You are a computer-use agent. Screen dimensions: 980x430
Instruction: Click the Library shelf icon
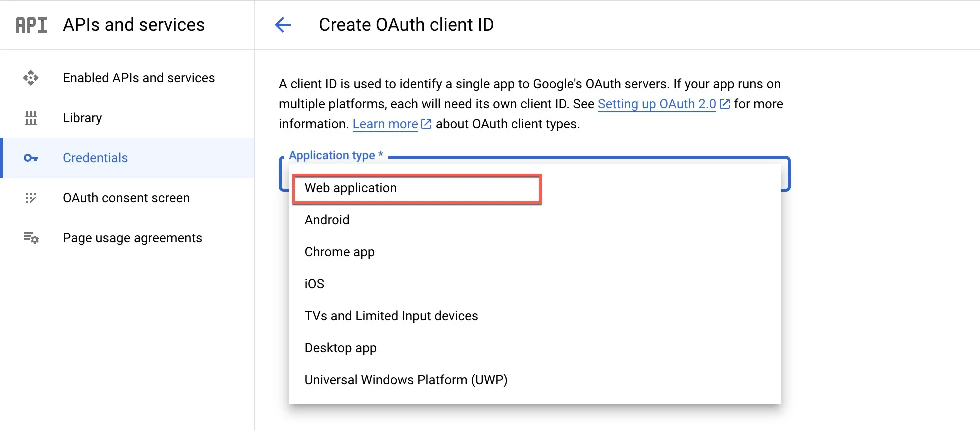coord(31,118)
